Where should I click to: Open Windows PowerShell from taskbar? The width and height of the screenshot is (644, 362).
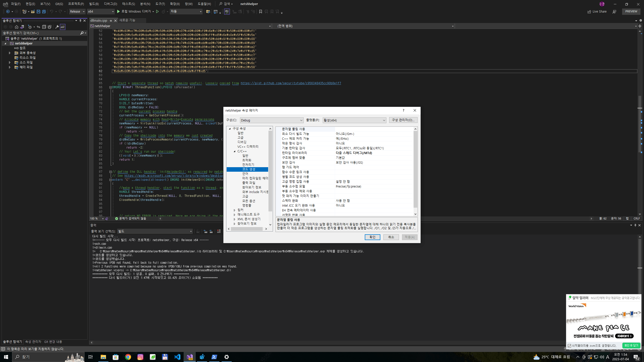(214, 357)
